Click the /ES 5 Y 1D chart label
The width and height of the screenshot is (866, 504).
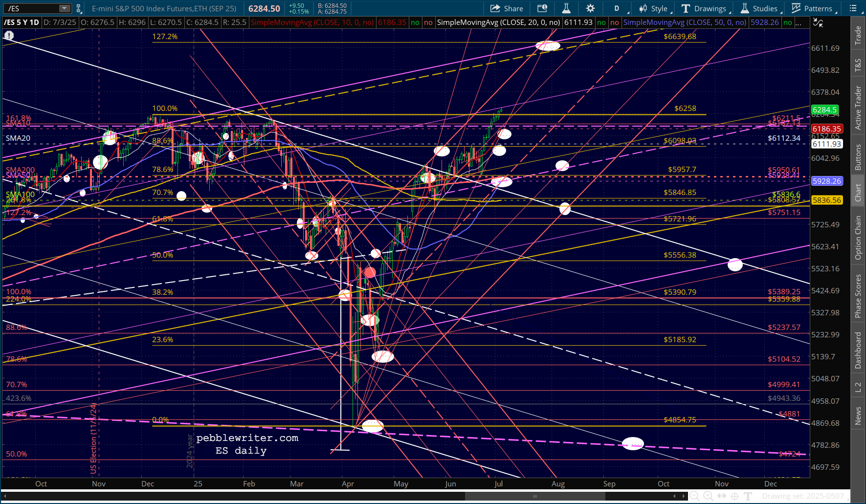(x=21, y=22)
